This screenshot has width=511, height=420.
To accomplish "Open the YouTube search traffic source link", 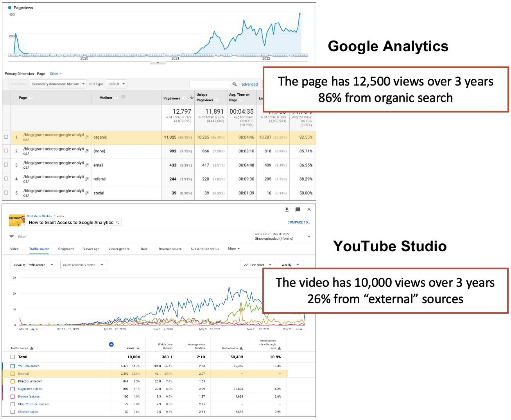I will (x=29, y=366).
